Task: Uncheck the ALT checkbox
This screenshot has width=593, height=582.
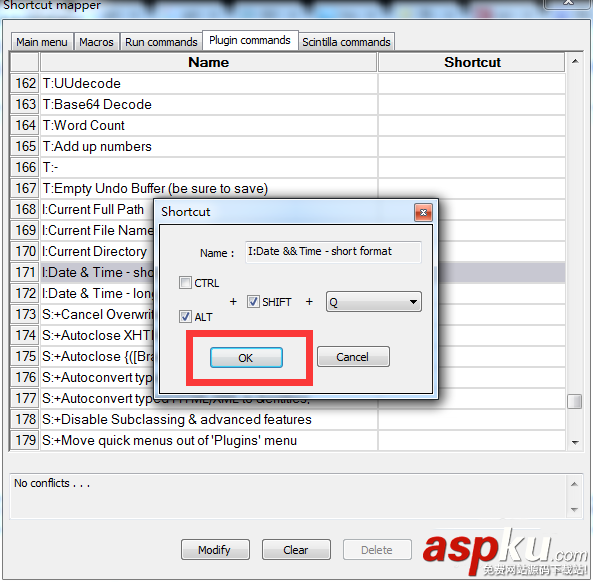Action: coord(185,317)
